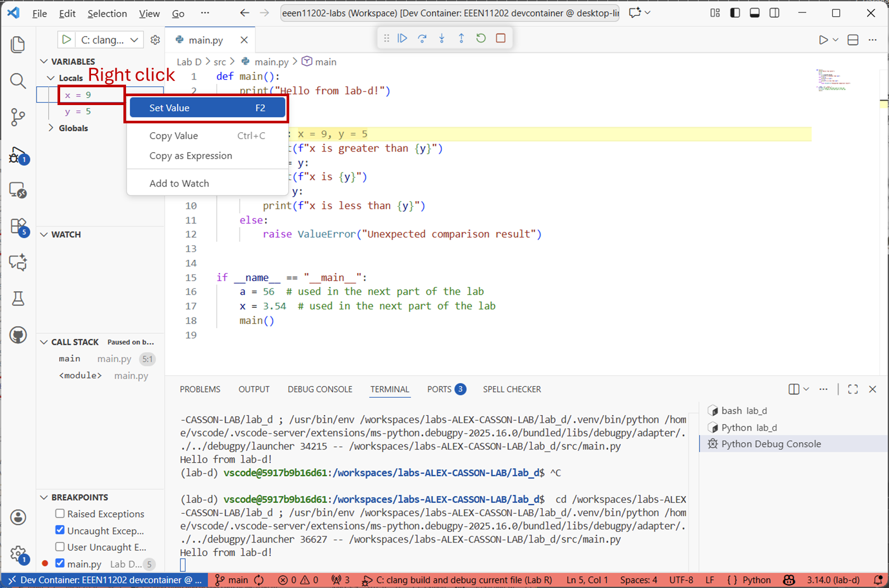
Task: Open launch configuration gear icon
Action: pos(155,40)
